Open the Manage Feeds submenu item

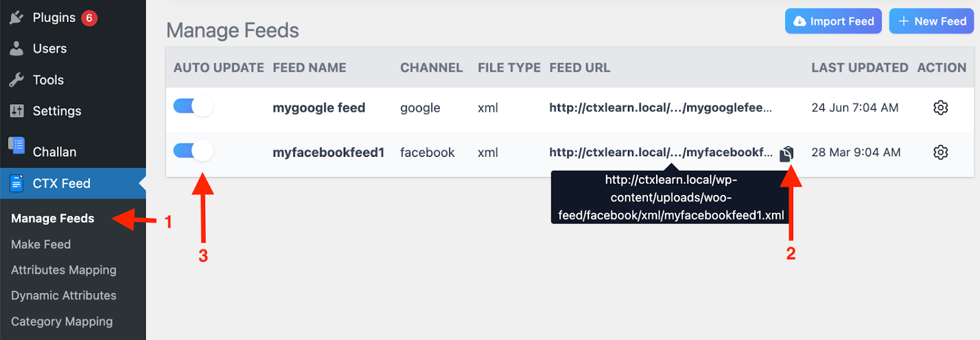53,219
